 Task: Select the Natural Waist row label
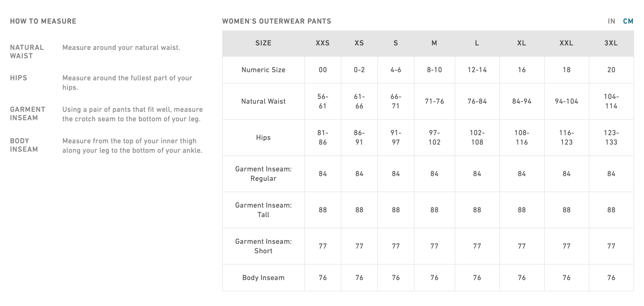coord(264,101)
